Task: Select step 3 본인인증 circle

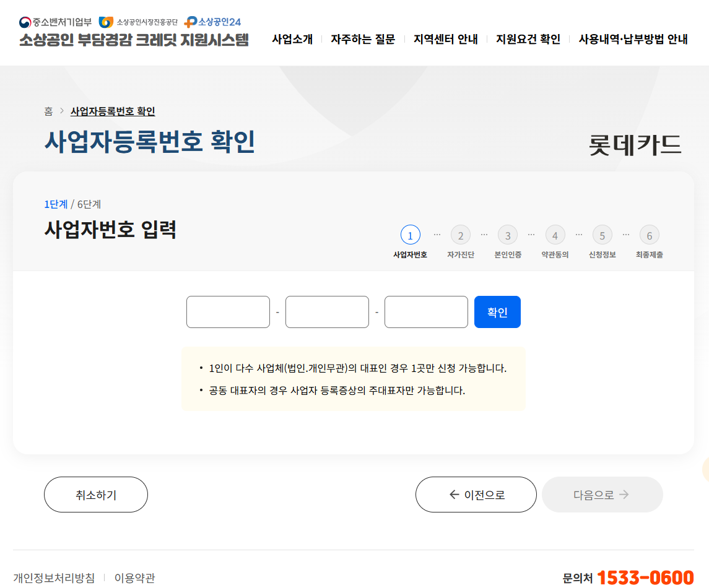Action: coord(508,235)
